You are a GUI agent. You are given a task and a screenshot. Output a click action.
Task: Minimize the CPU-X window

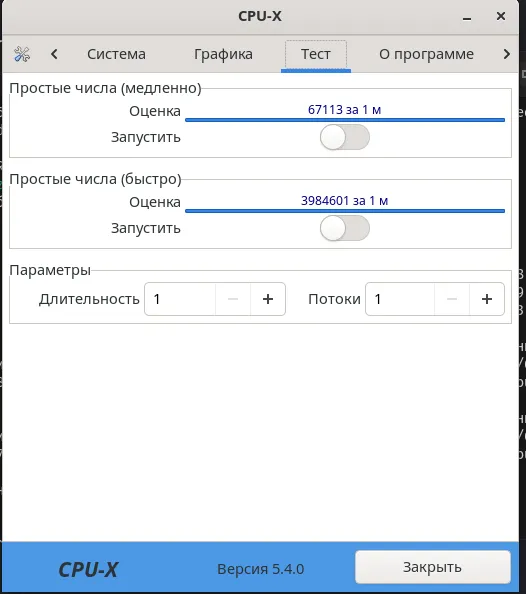pos(467,17)
